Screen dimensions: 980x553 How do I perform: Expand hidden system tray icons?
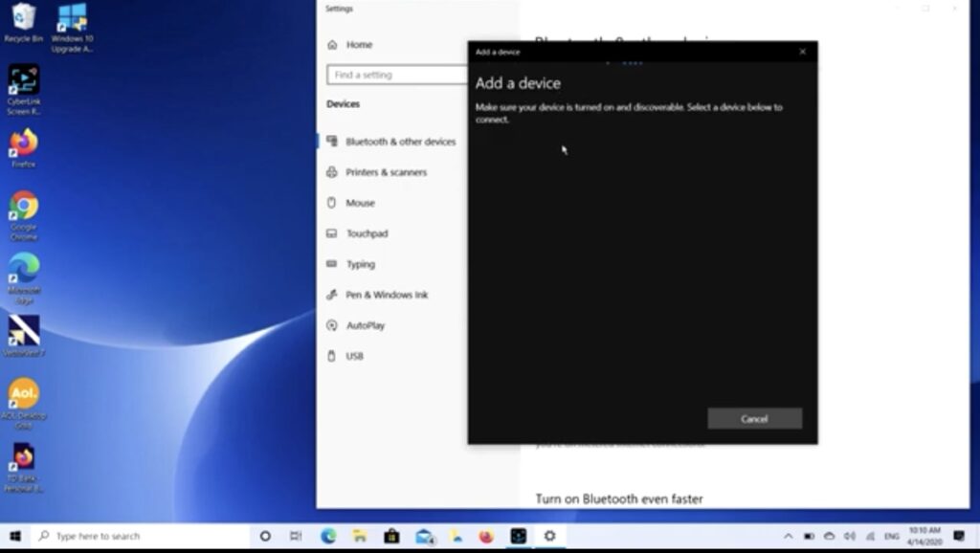pyautogui.click(x=788, y=537)
